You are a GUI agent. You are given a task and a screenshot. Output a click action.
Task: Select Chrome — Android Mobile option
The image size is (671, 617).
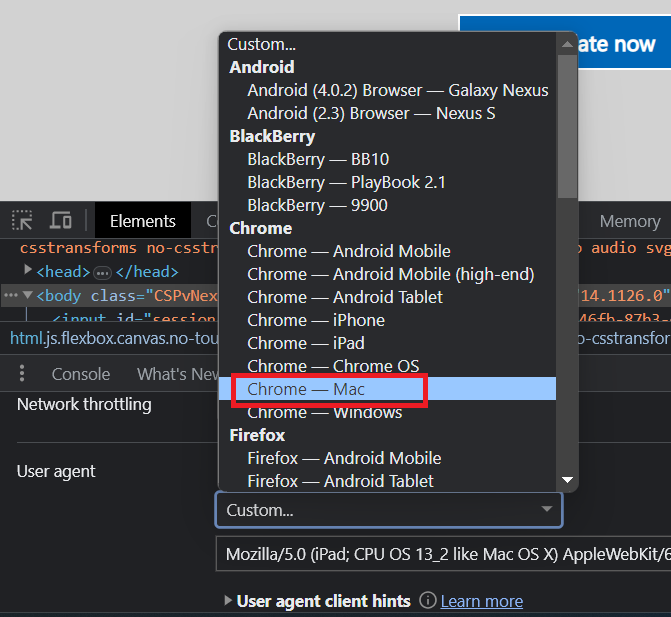tap(387, 251)
